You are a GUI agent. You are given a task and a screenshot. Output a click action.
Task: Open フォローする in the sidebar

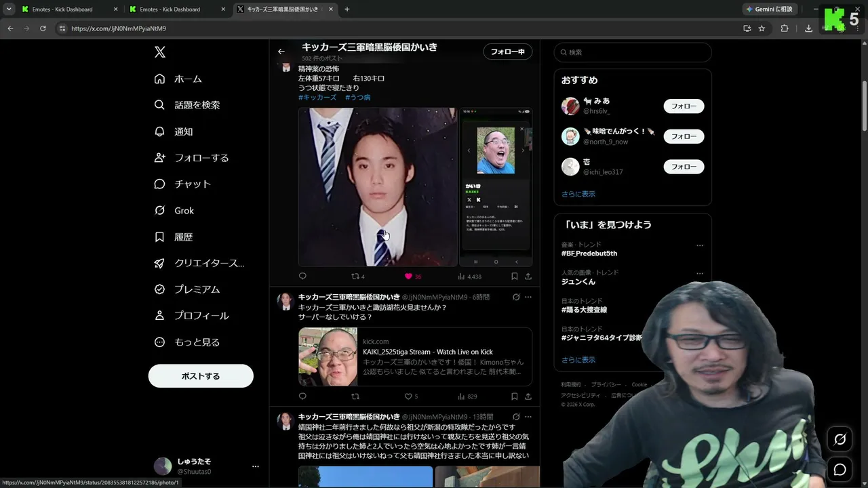[x=191, y=158]
